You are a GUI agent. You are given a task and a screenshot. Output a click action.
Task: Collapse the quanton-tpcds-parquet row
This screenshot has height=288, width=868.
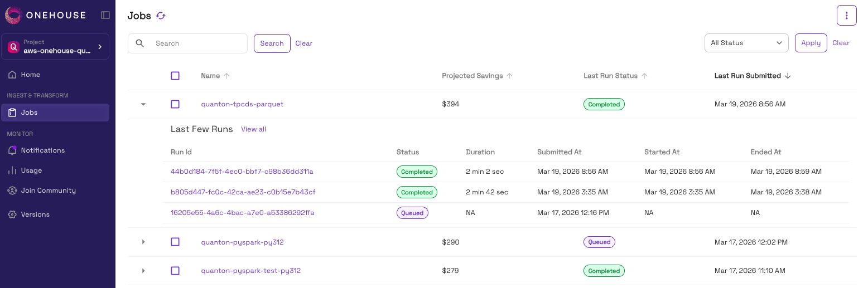pyautogui.click(x=143, y=104)
